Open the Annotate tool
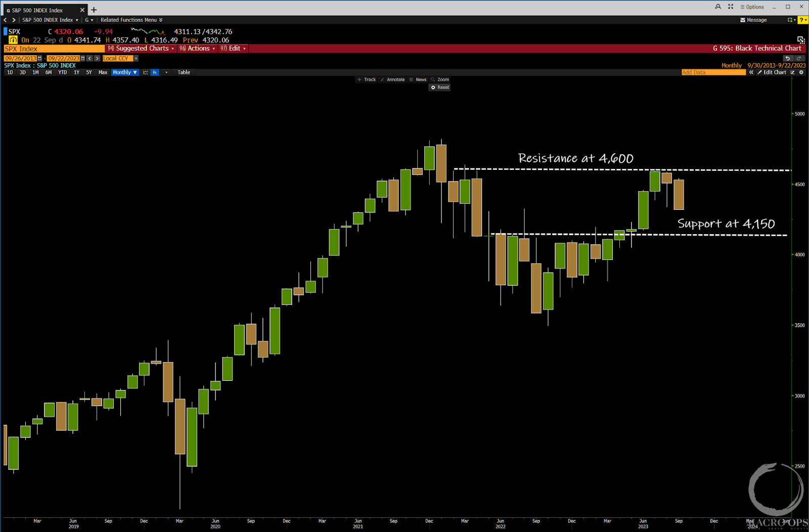 click(393, 79)
